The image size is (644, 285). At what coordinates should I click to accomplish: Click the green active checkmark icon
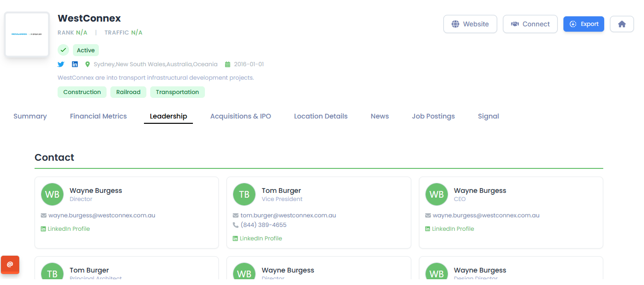tap(63, 50)
